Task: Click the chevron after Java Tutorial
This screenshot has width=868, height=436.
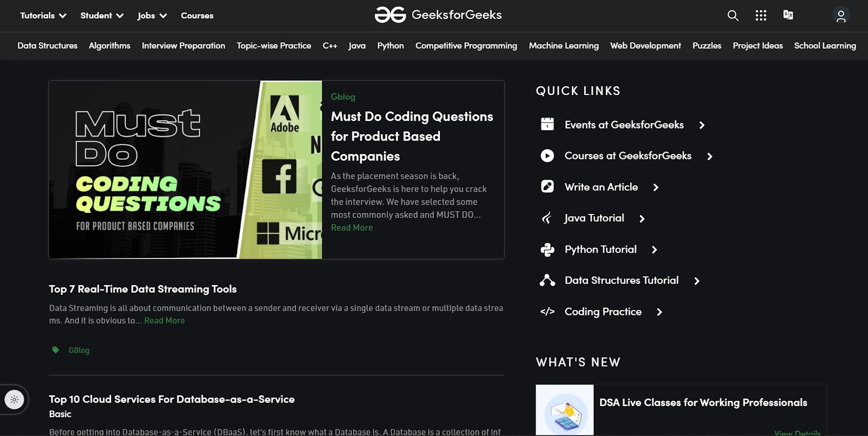Action: click(x=642, y=219)
